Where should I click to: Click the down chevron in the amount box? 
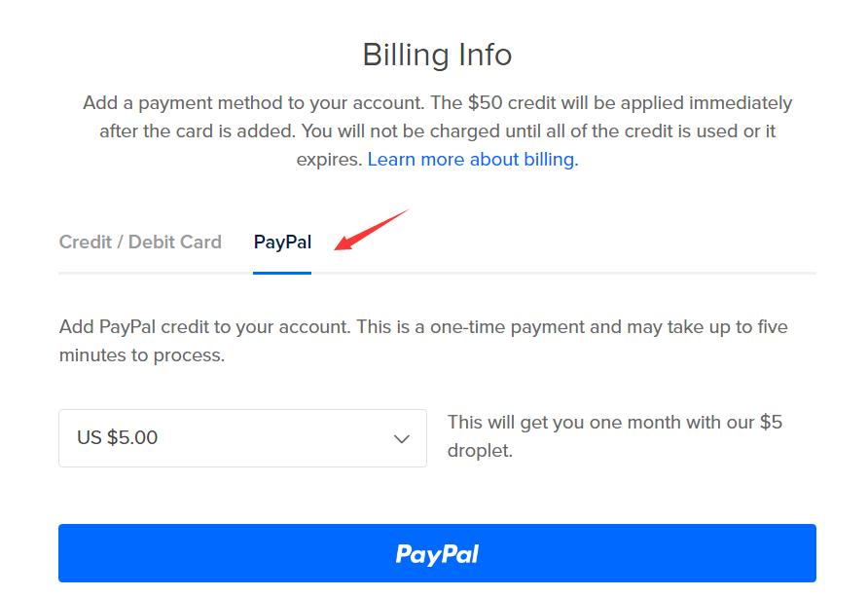click(401, 439)
